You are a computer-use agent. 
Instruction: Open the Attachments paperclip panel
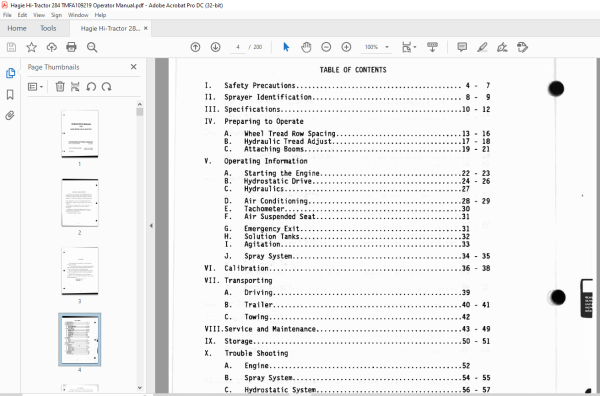(10, 115)
